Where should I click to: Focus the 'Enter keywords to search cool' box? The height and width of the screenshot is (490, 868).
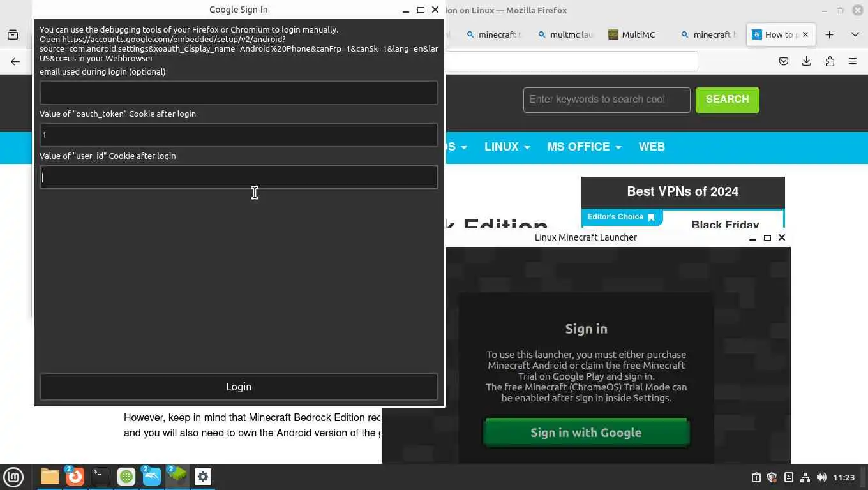(x=606, y=100)
